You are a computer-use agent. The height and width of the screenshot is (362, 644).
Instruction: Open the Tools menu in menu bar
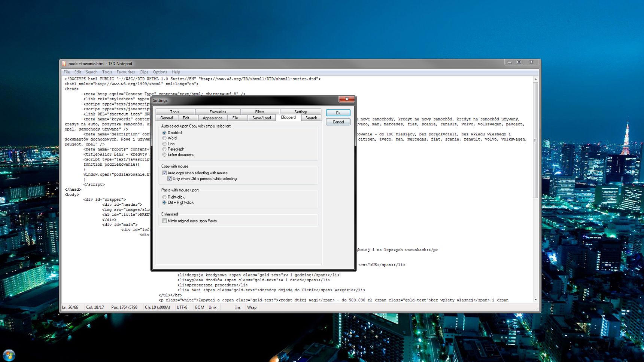point(107,72)
